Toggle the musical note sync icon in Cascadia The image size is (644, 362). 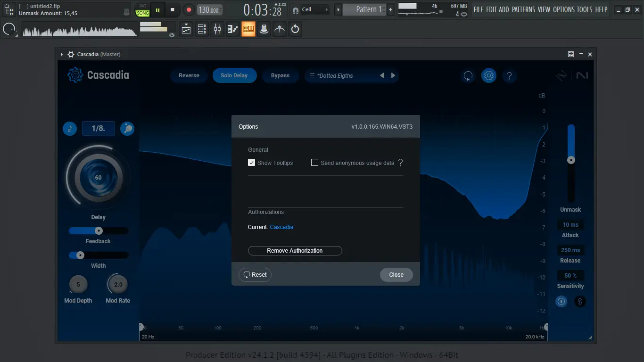click(70, 128)
